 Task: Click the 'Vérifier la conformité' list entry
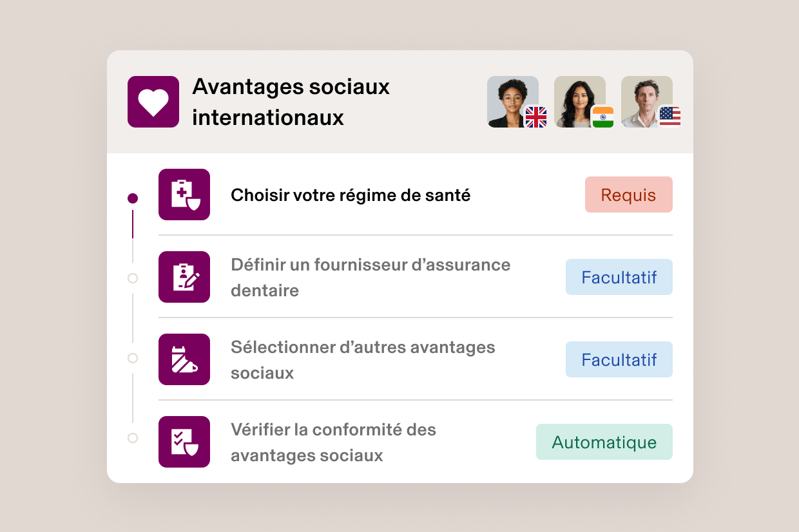333,442
